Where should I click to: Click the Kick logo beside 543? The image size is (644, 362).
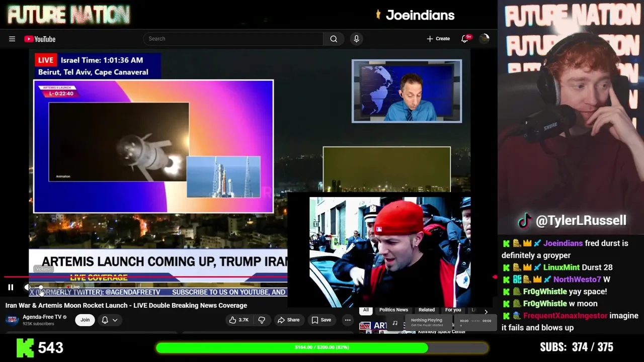tap(25, 347)
